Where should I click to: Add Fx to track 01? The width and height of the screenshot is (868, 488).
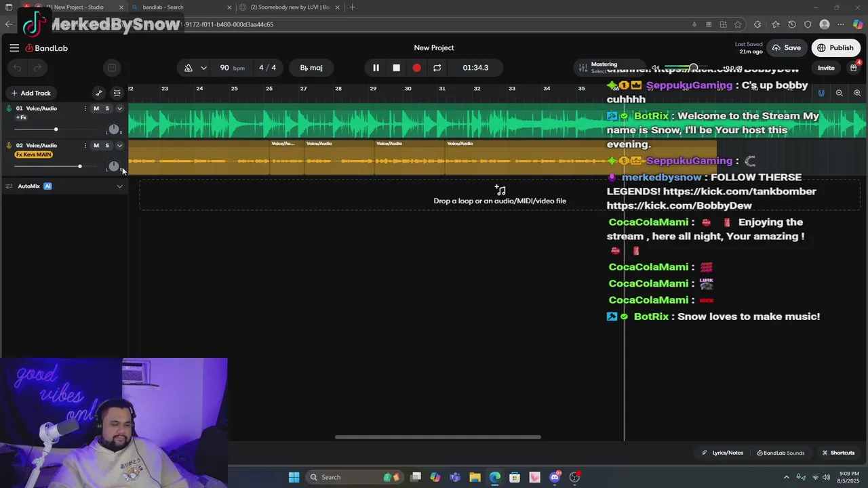21,118
